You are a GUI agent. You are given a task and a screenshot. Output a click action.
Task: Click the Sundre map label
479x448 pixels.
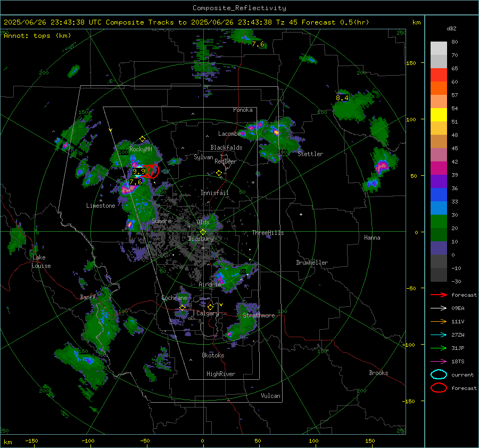pos(161,221)
